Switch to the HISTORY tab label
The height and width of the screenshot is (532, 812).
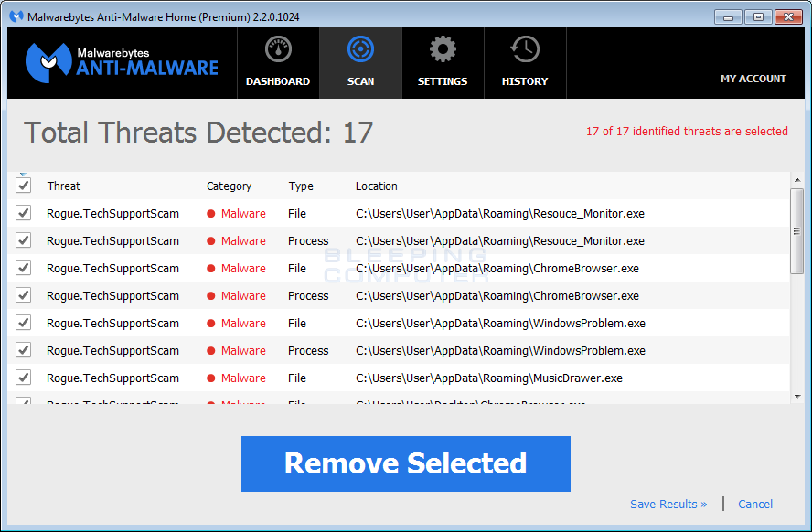525,81
